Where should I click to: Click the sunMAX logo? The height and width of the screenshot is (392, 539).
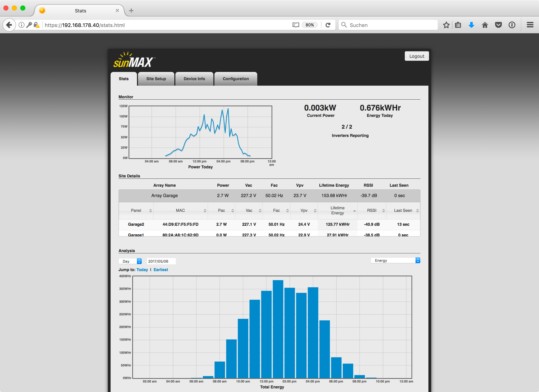click(134, 60)
